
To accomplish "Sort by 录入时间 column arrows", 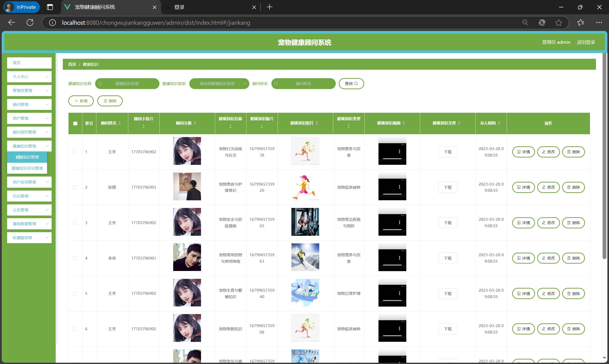I will [499, 123].
